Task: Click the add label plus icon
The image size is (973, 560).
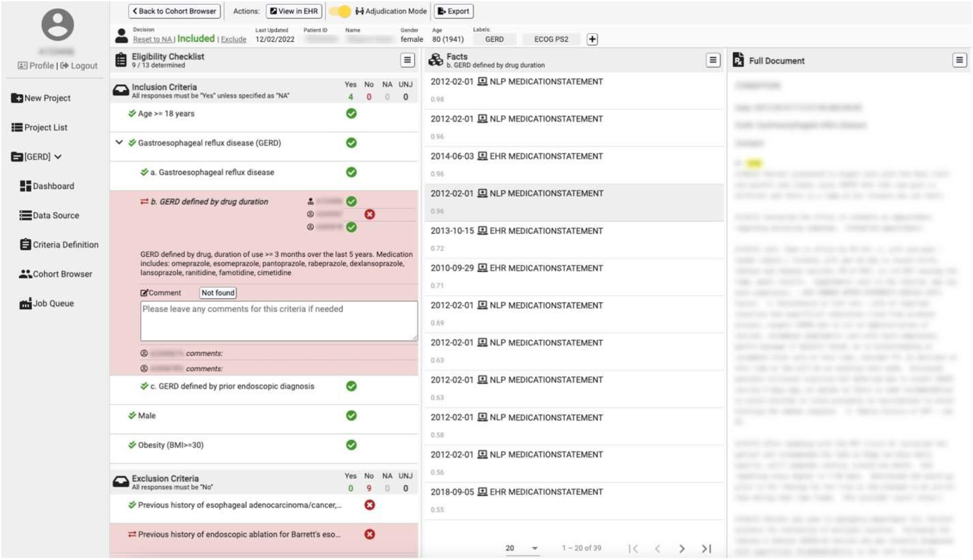Action: click(592, 39)
